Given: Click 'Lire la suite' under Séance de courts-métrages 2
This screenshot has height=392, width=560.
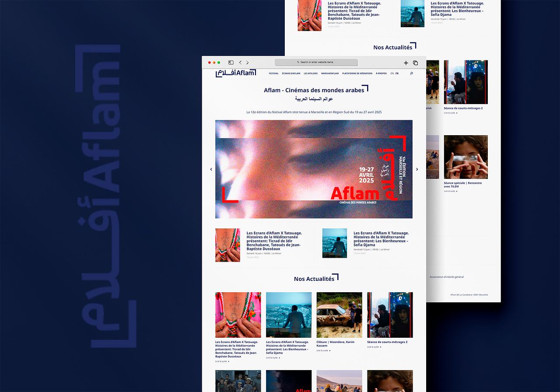Looking at the screenshot, I should (374, 347).
